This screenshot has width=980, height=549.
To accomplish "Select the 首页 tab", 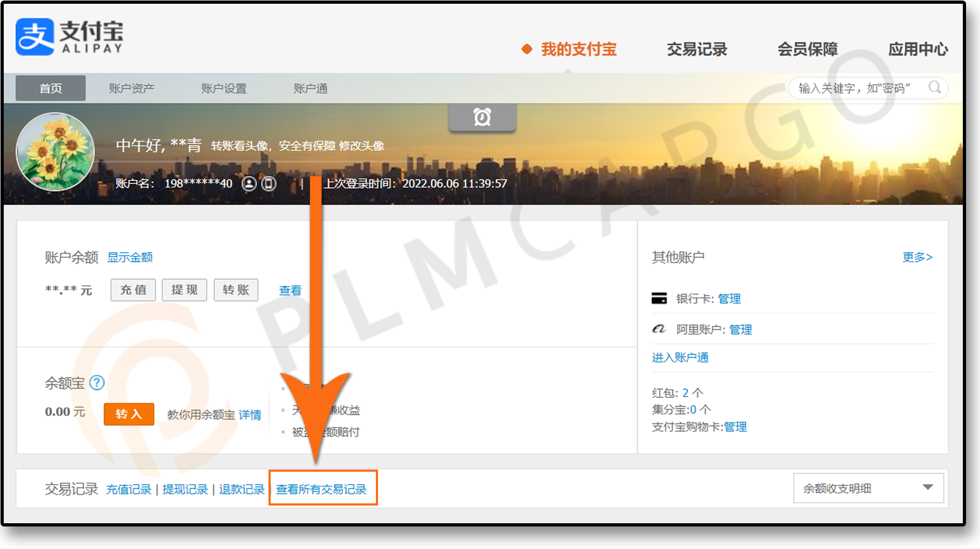I will click(50, 88).
